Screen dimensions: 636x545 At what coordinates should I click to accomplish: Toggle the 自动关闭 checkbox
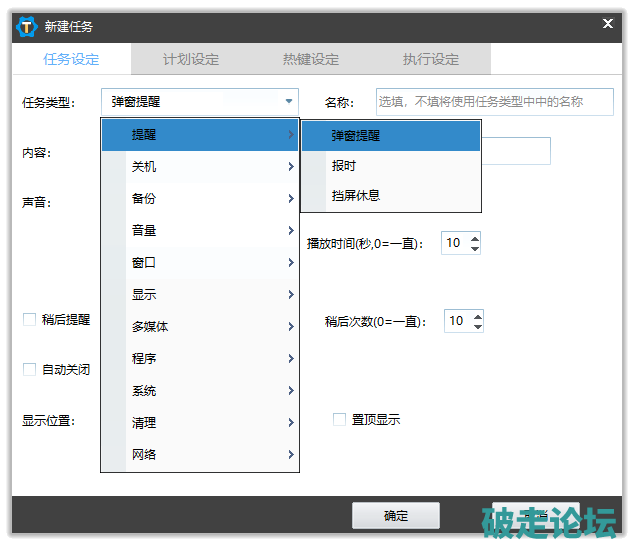(x=30, y=369)
